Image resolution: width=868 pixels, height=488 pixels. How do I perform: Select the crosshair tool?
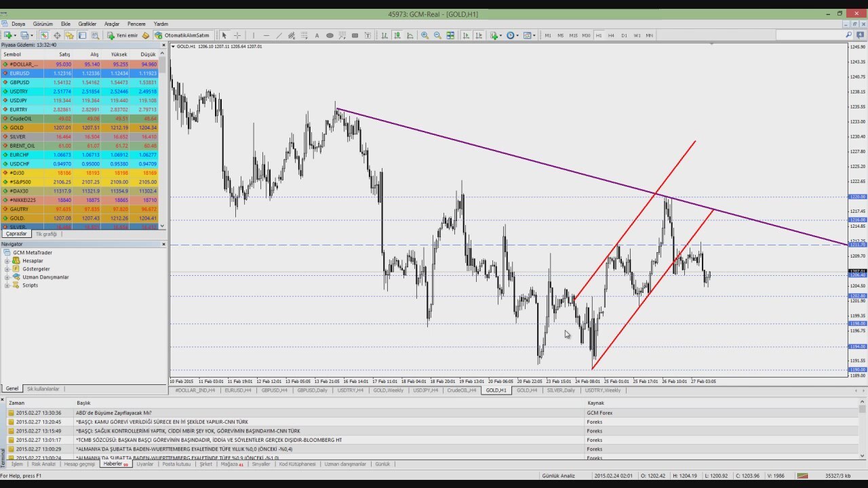[237, 35]
